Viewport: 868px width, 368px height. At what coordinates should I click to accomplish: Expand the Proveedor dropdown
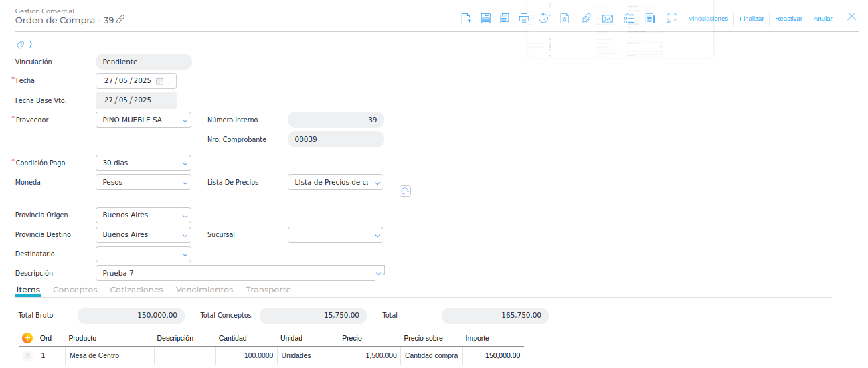[x=185, y=120]
